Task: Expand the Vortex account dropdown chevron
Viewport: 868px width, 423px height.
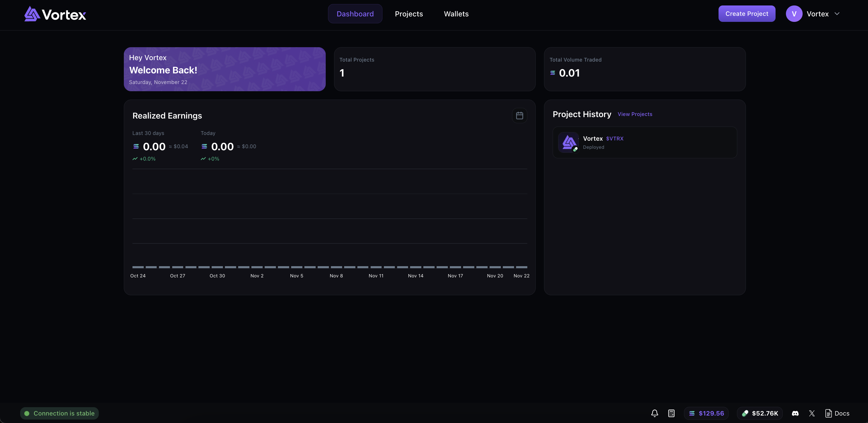Action: 837,14
